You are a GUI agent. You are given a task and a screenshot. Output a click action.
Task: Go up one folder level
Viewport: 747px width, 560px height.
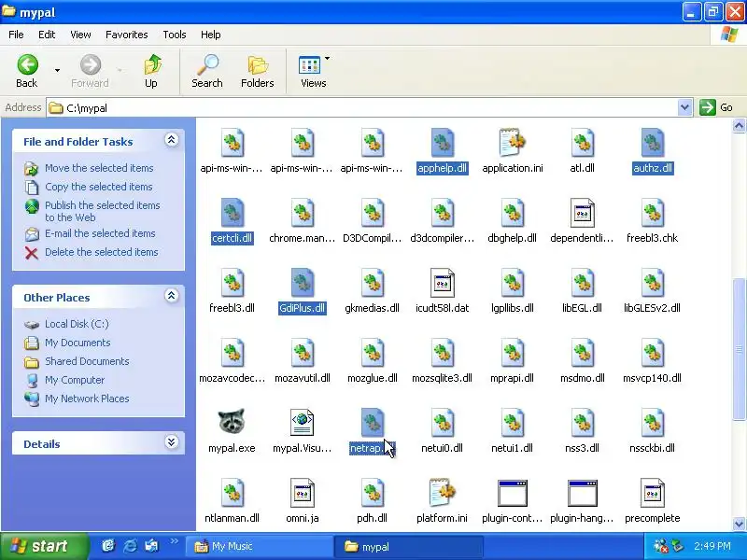pyautogui.click(x=151, y=71)
